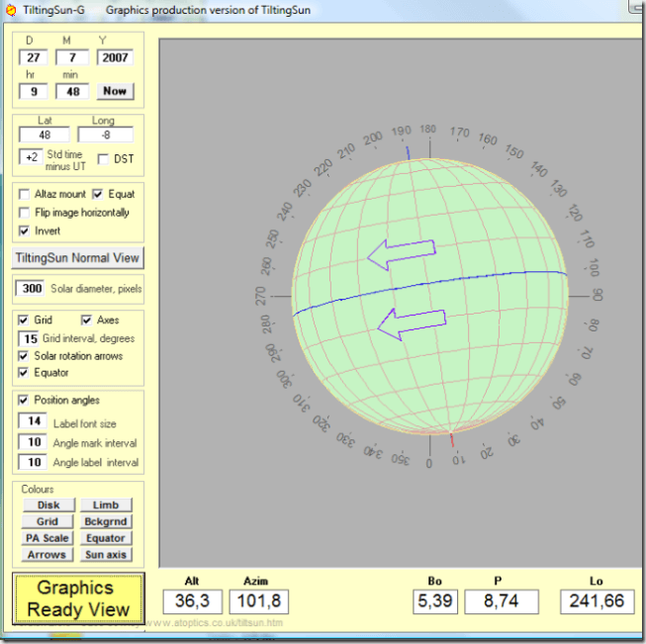Uncheck the Position angles option
Viewport: 646px width, 644px height.
click(25, 400)
